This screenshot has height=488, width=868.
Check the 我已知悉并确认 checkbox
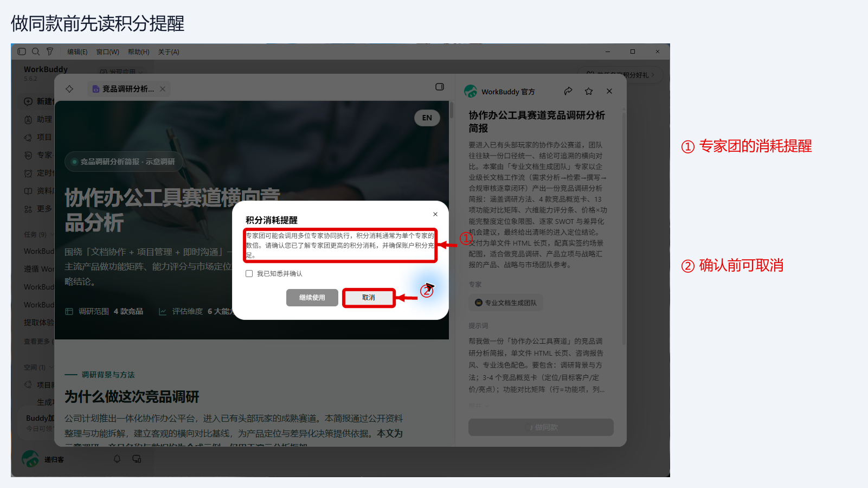pos(249,274)
